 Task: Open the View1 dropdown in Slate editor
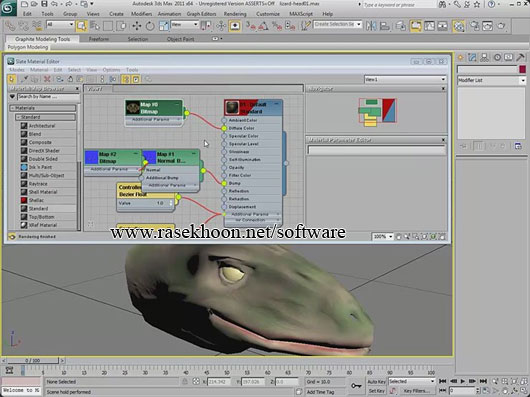[405, 79]
